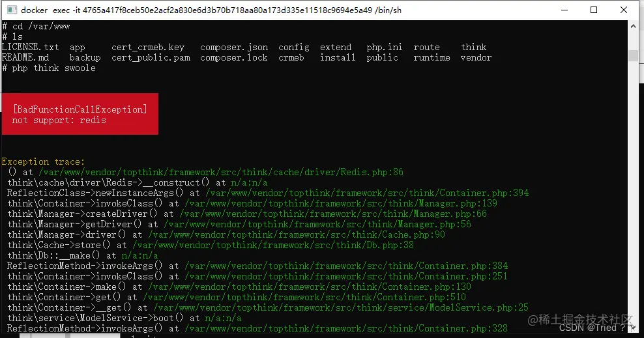The image size is (644, 338).
Task: Click the Manager.php:66 path
Action: (333, 214)
